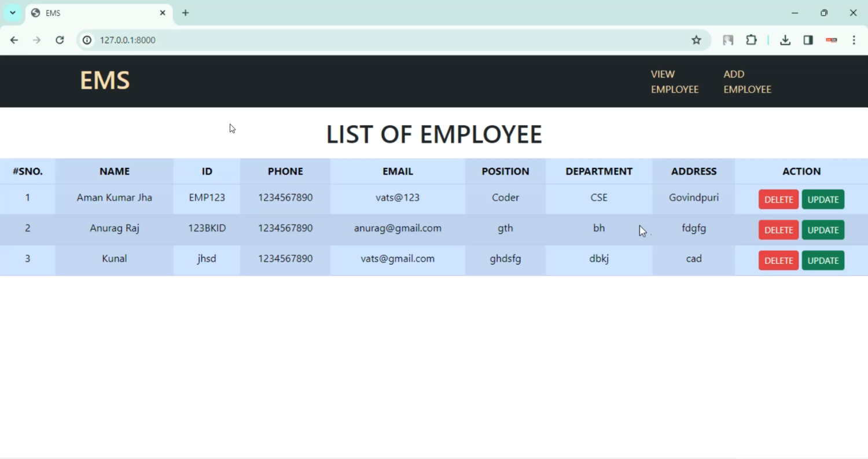The image size is (868, 459).
Task: Open the browser Downloads icon
Action: point(785,40)
